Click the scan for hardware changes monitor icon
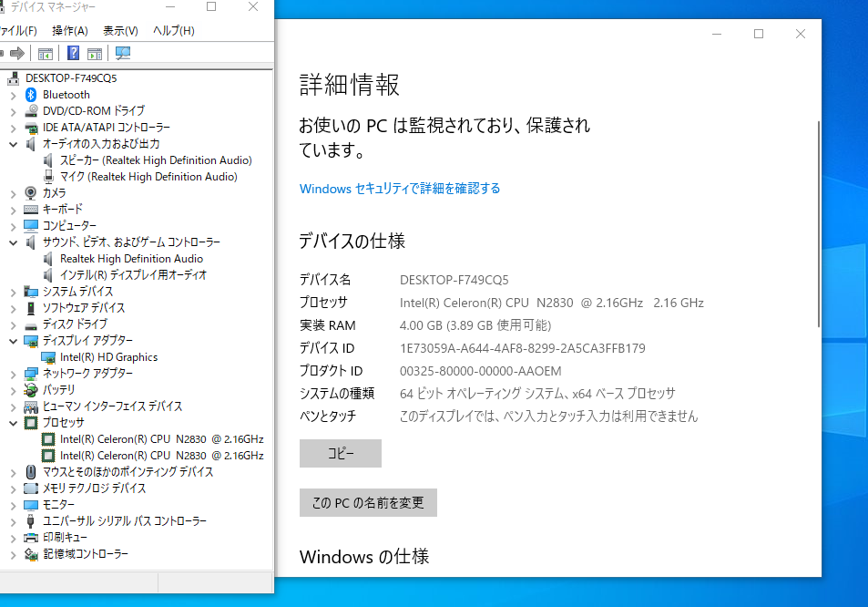The width and height of the screenshot is (868, 607). pyautogui.click(x=122, y=53)
